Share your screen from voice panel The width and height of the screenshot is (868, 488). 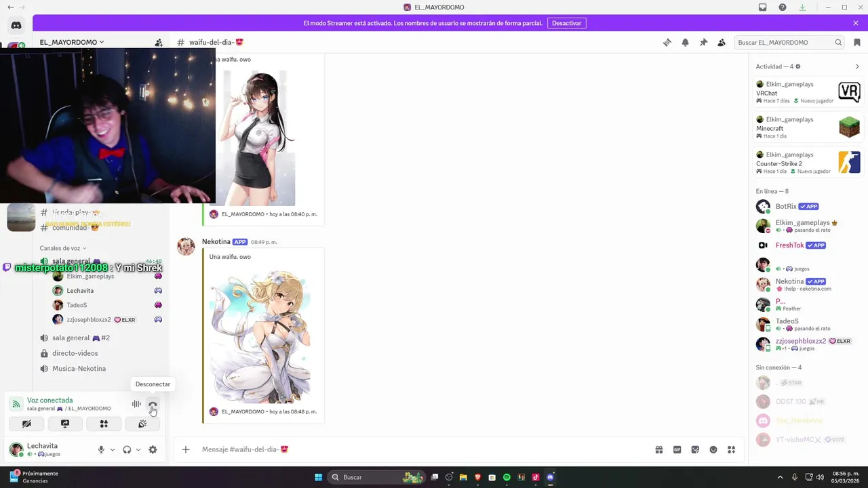click(x=65, y=424)
